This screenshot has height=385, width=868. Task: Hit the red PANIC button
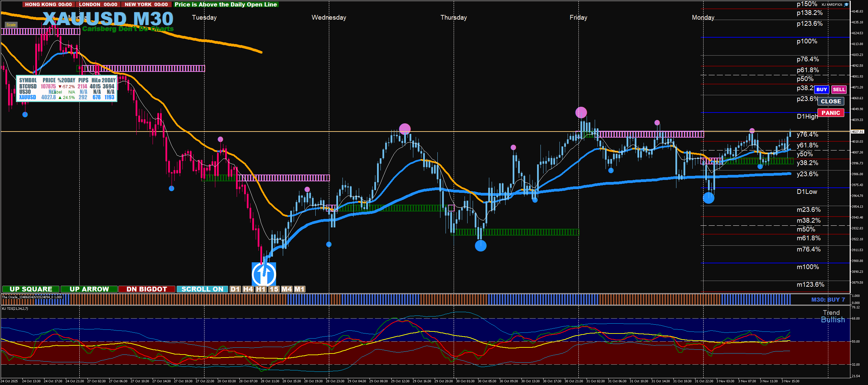tap(830, 113)
